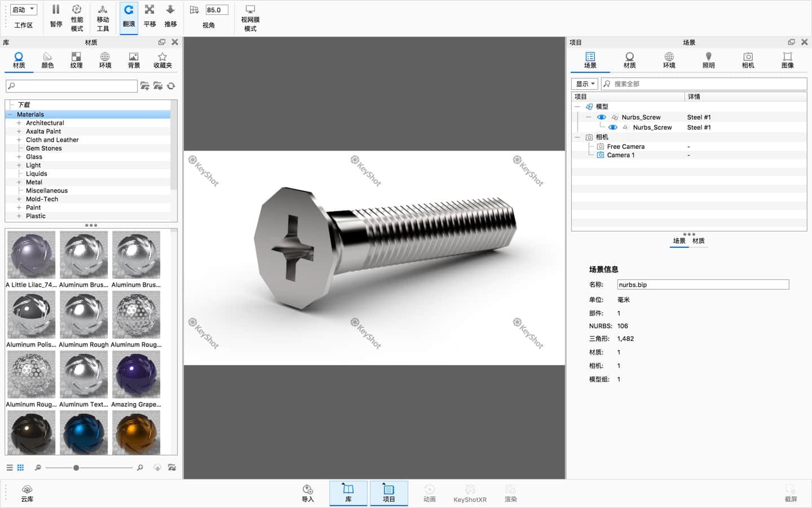Viewport: 812px width, 508px height.
Task: Switch library to Textures tab (纹理)
Action: click(76, 60)
